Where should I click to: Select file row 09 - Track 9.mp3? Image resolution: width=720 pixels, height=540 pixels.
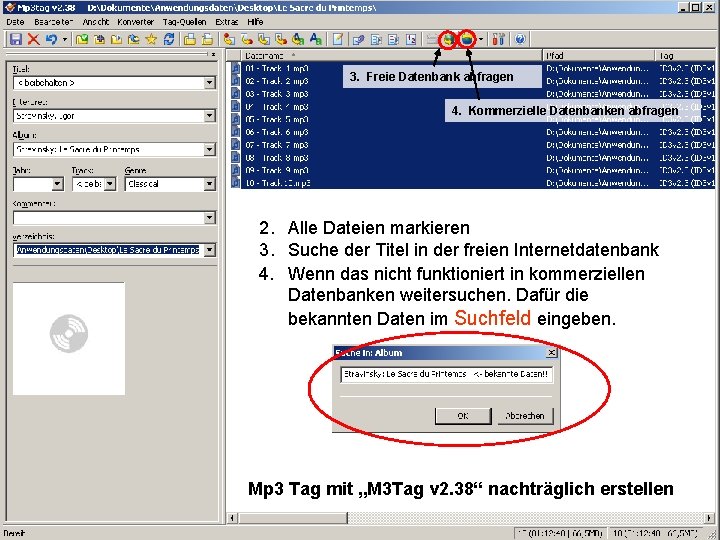point(473,170)
